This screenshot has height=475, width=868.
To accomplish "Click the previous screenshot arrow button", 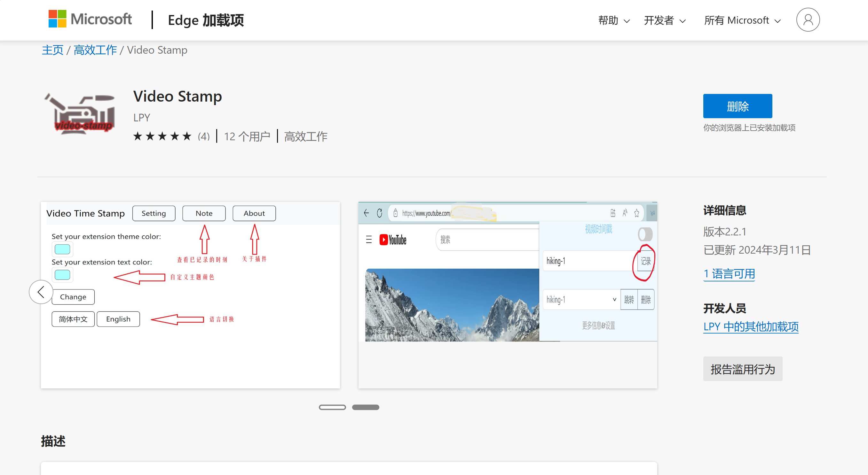I will tap(41, 292).
